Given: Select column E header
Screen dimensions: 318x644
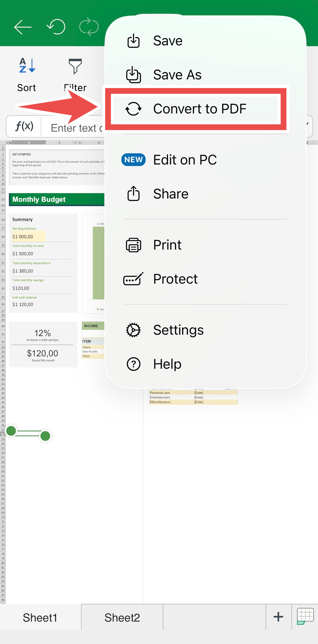Looking at the screenshot, I should (59, 142).
